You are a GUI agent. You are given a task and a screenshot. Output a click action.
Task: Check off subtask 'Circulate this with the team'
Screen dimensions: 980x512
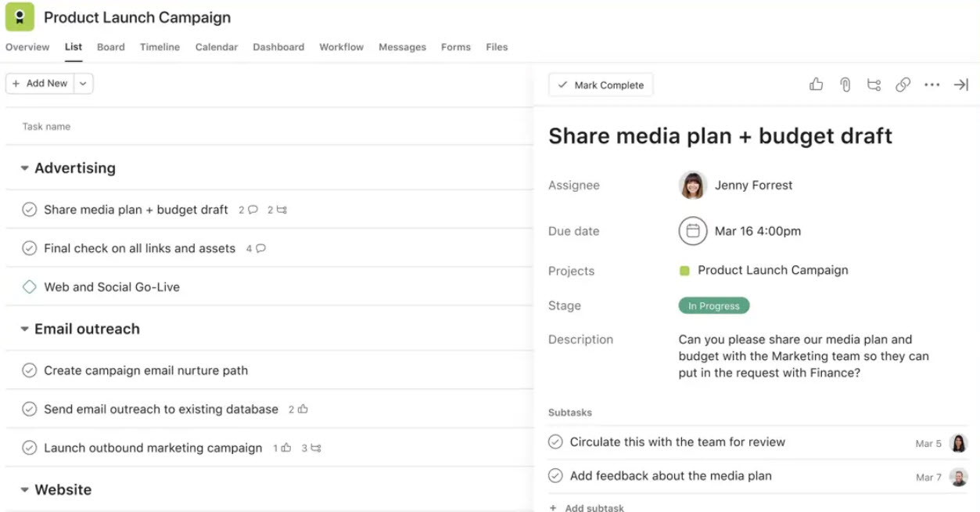[x=555, y=442]
